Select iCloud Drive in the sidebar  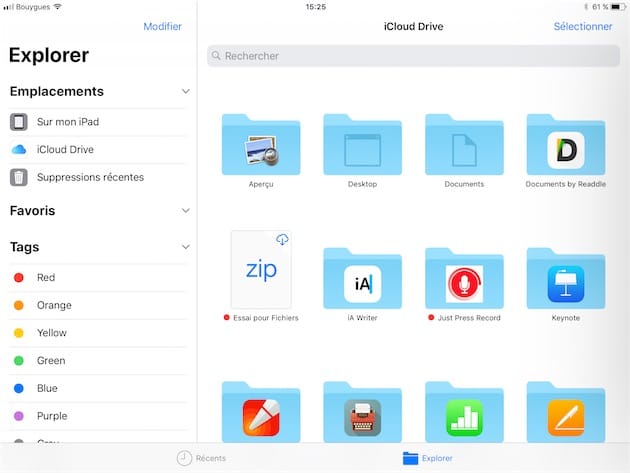click(x=98, y=149)
